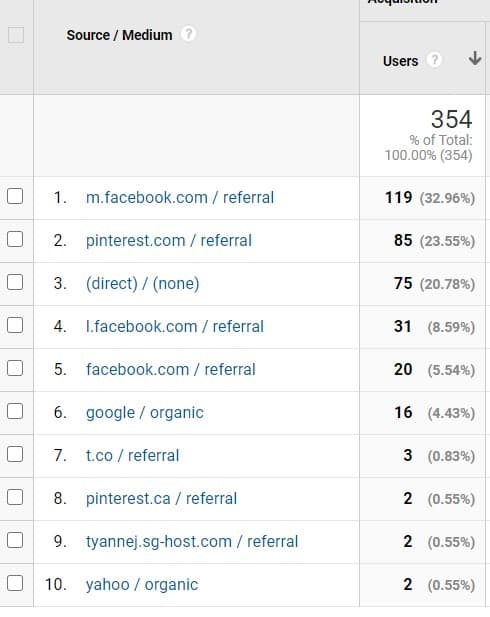Open tyannej.sg-host.com / referral link
490x617 pixels.
[192, 542]
